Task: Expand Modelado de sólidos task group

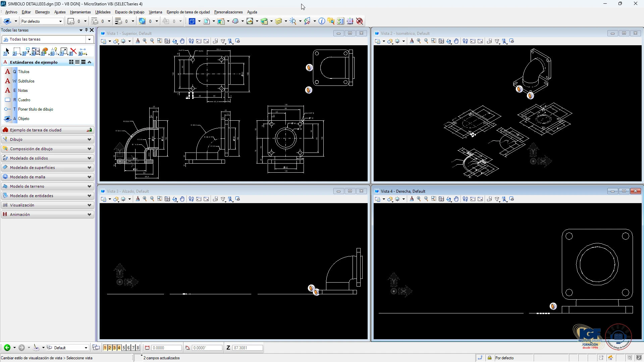Action: click(47, 158)
